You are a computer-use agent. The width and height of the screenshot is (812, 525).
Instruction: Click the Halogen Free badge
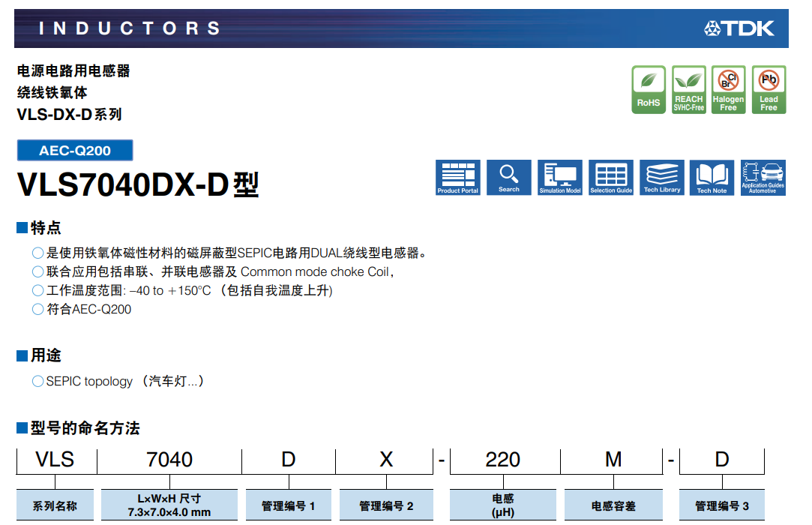point(728,90)
